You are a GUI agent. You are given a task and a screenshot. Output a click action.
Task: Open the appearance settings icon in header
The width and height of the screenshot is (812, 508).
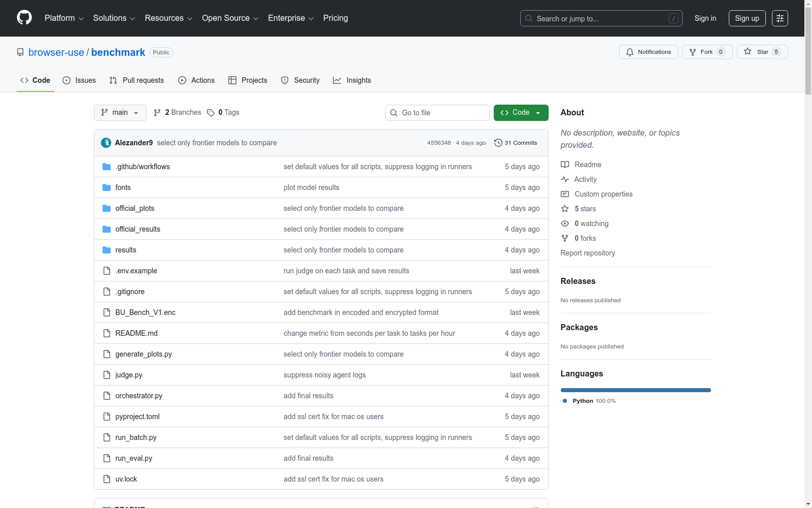[780, 18]
